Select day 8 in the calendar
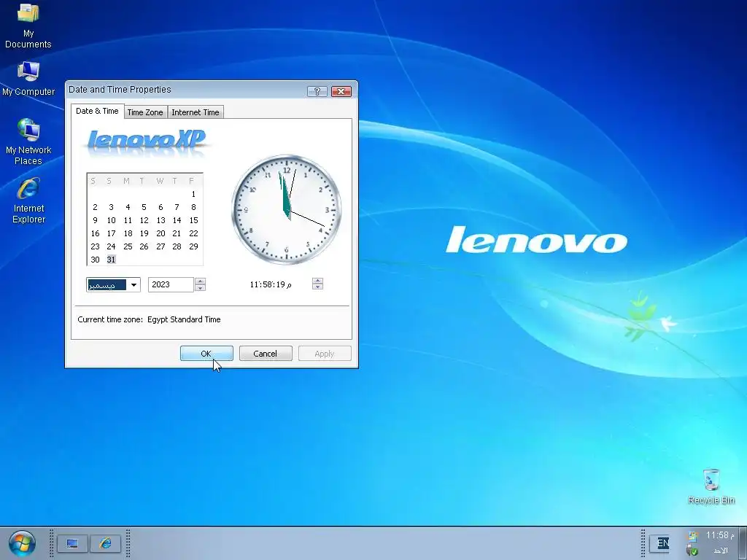This screenshot has width=747, height=560. tap(193, 207)
